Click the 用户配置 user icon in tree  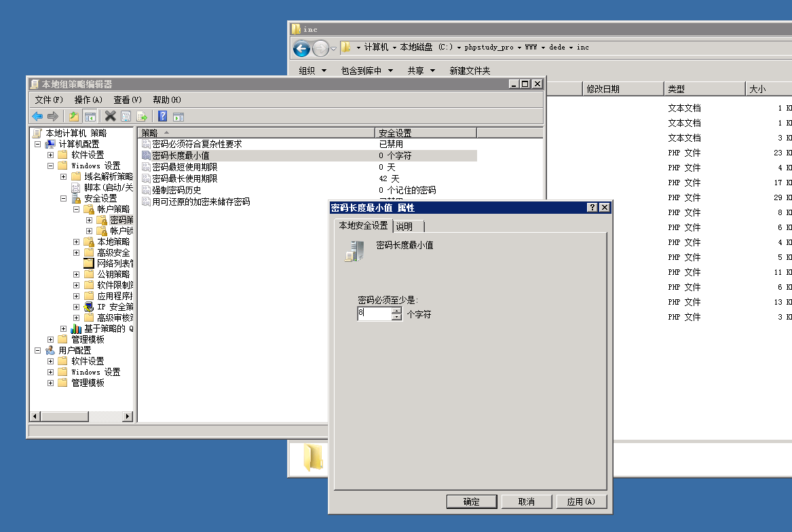[50, 350]
